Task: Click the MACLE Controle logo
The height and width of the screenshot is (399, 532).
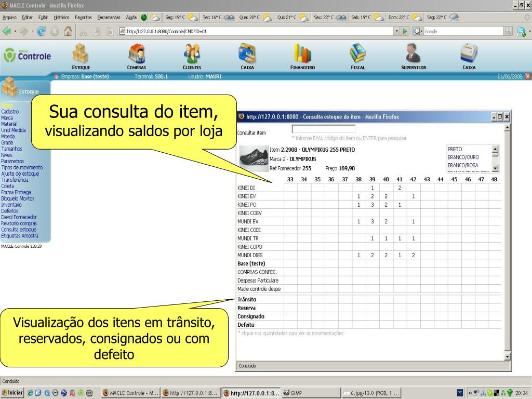Action: [28, 55]
